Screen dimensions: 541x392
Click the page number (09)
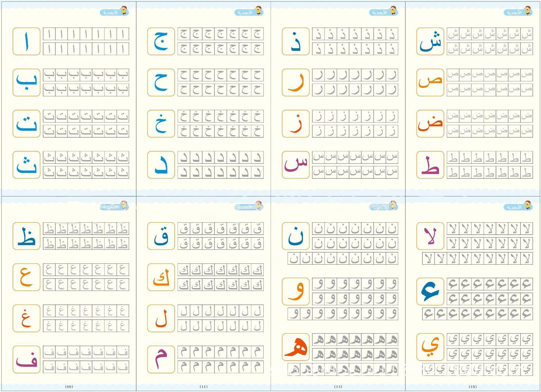coord(69,387)
